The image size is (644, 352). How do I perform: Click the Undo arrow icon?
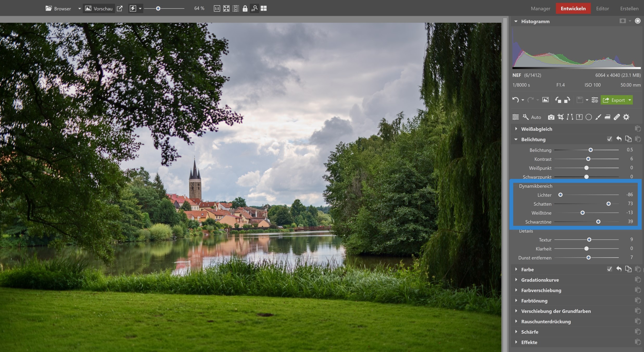click(515, 100)
